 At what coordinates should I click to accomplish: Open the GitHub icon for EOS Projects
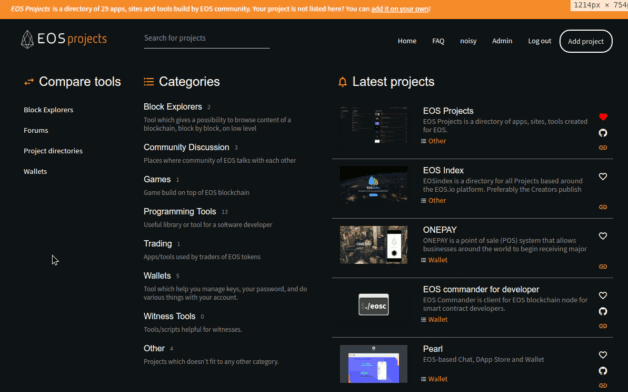pyautogui.click(x=603, y=133)
